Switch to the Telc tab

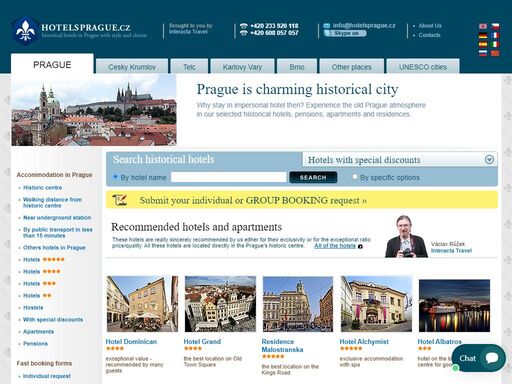coord(189,67)
